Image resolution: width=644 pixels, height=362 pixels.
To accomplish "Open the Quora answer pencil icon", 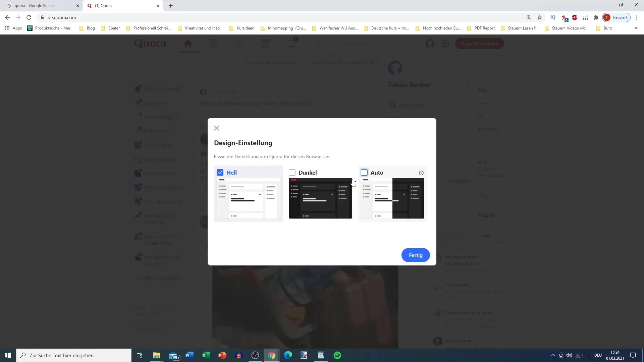I will tap(239, 44).
